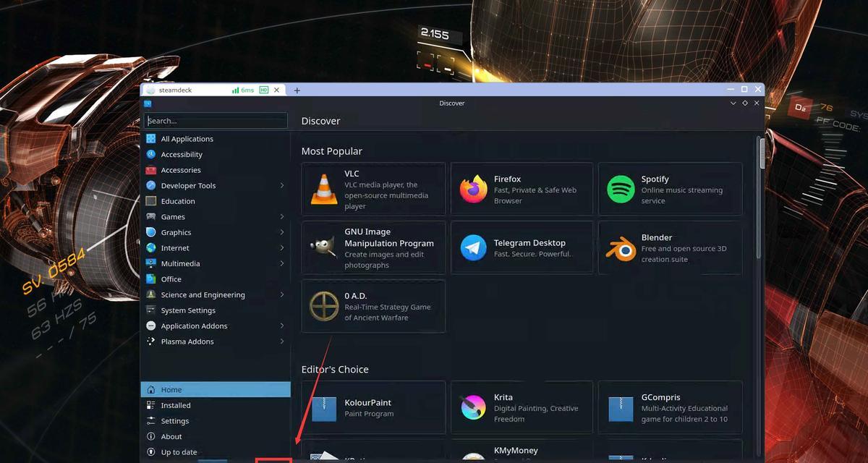Click the Office category icon
Screen dimensions: 868x463
point(150,279)
